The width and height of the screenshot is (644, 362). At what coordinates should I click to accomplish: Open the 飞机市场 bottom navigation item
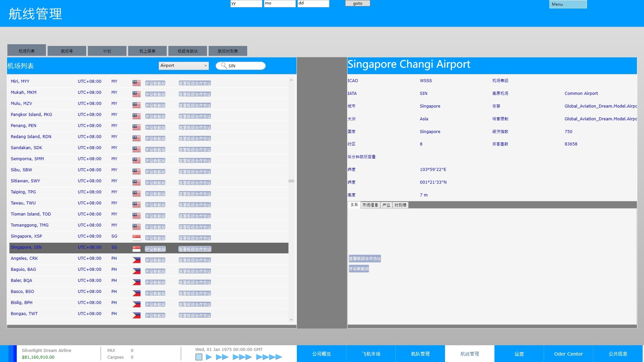(371, 354)
